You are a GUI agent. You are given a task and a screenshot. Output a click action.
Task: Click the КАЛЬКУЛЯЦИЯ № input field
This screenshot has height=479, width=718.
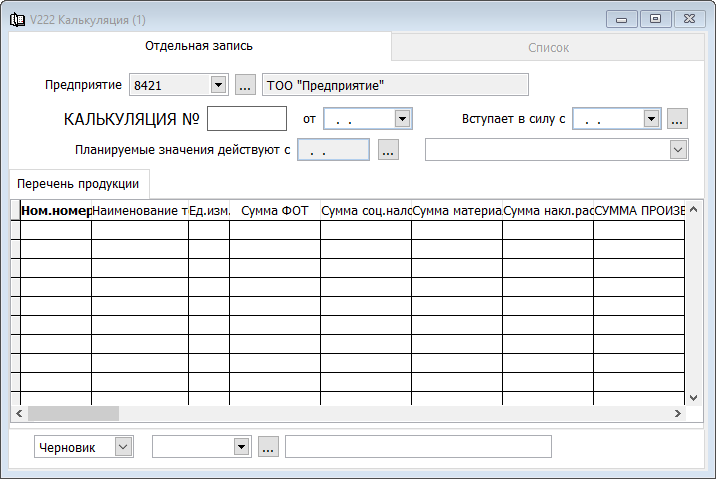click(247, 119)
